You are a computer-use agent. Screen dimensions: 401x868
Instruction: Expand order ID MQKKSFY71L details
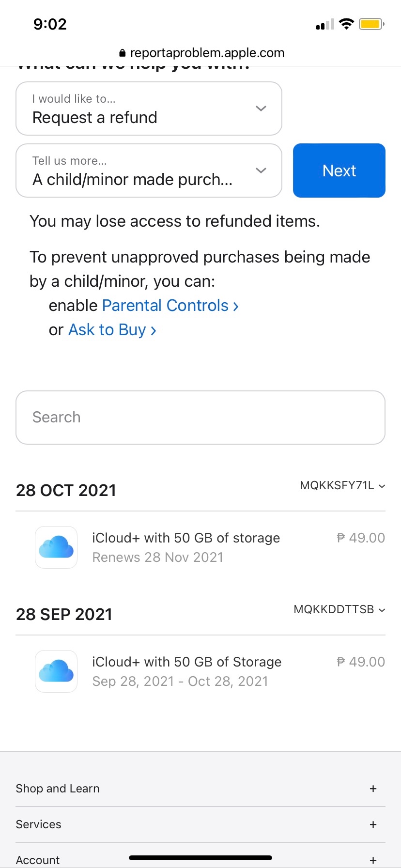pos(342,486)
